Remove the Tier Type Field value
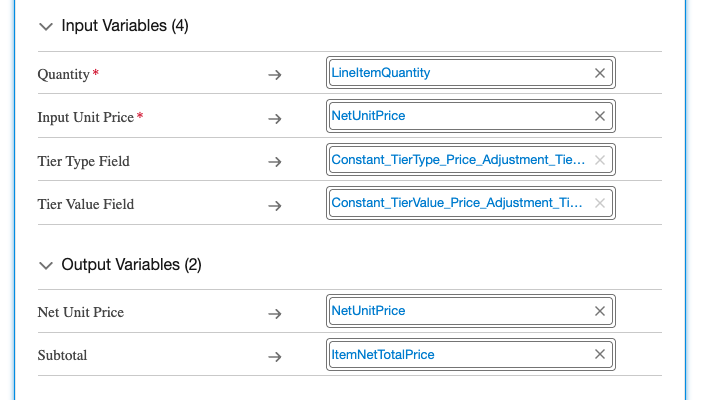 tap(600, 160)
